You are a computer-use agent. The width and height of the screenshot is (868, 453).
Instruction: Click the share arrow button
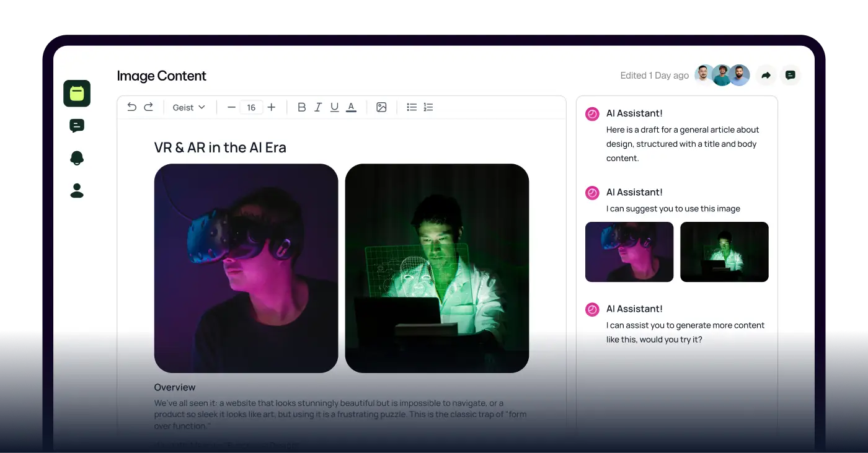[766, 76]
